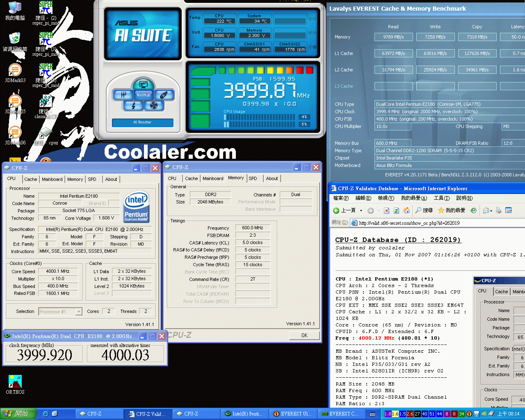Click the IE Print toolbar icon
Screen dimensions: 525x420
(499, 210)
